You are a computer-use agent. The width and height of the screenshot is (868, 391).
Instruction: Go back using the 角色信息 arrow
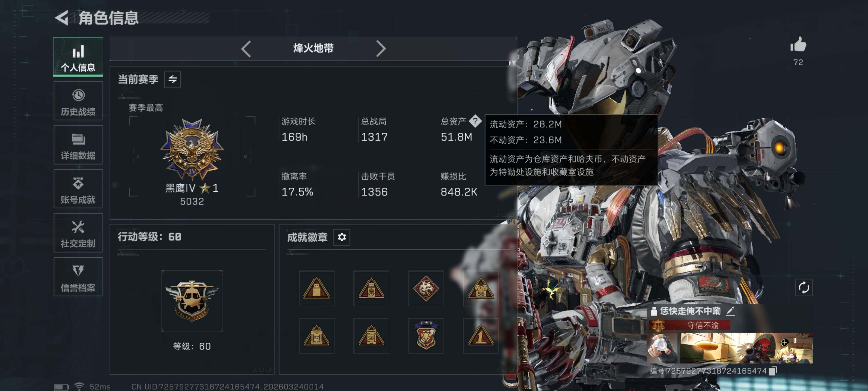pos(62,18)
